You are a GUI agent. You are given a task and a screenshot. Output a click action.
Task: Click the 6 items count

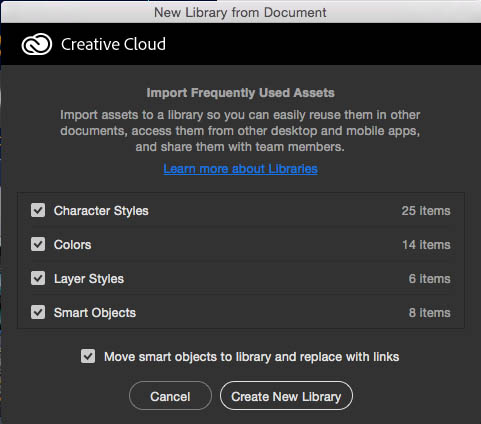pyautogui.click(x=430, y=279)
